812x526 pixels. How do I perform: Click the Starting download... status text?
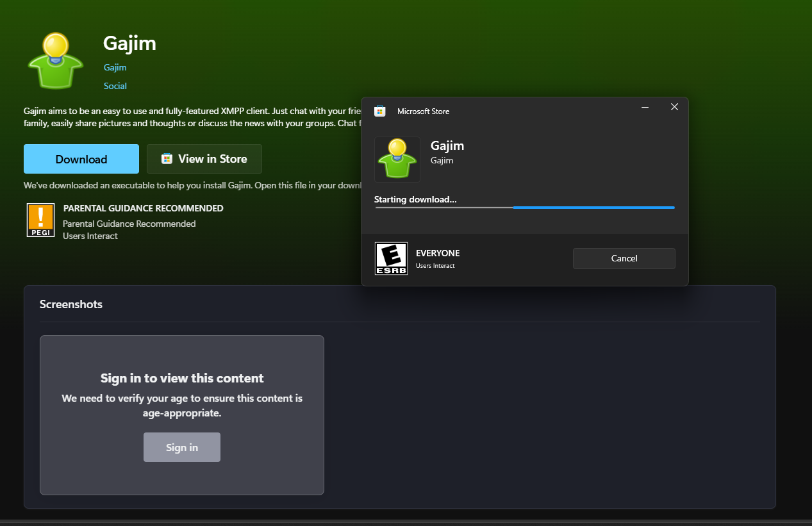pyautogui.click(x=415, y=199)
